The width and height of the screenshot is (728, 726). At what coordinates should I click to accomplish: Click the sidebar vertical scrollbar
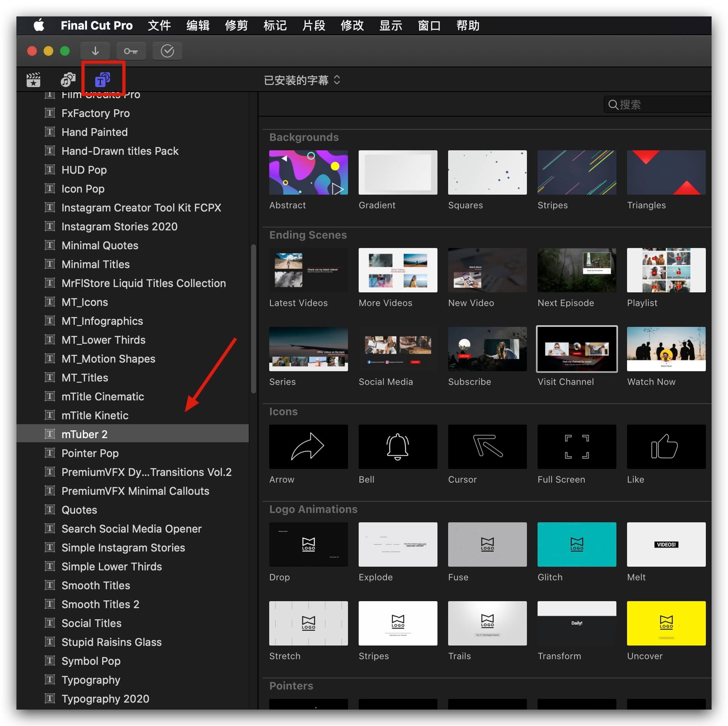[x=254, y=319]
